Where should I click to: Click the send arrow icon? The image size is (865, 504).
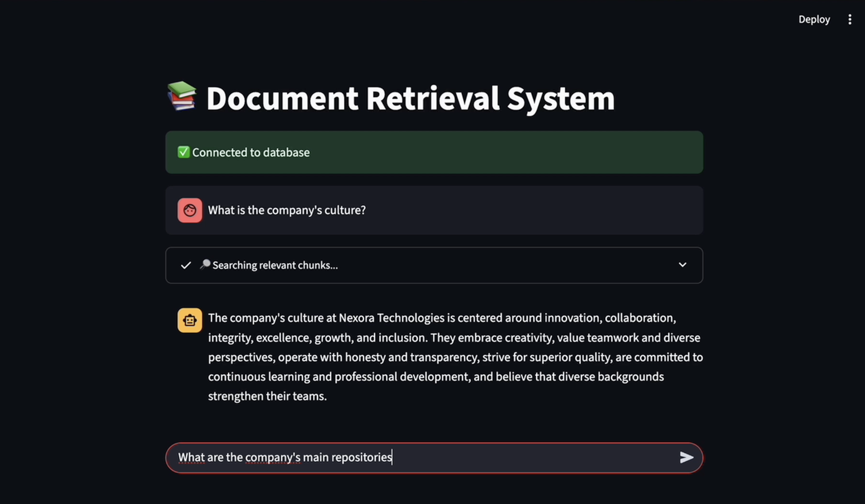[x=686, y=457]
